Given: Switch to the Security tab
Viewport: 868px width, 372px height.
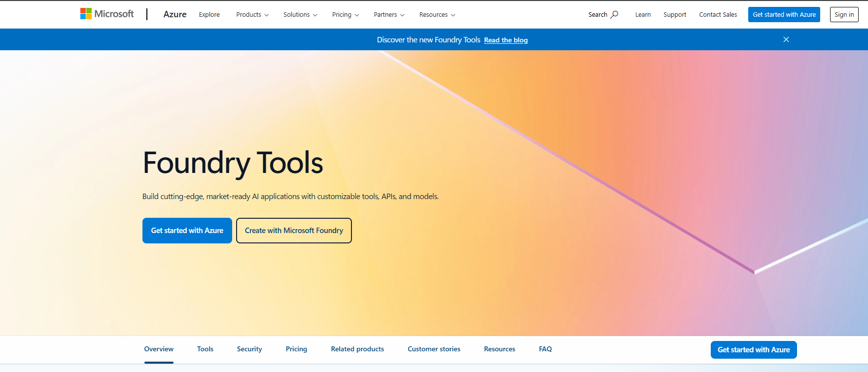Looking at the screenshot, I should (249, 349).
